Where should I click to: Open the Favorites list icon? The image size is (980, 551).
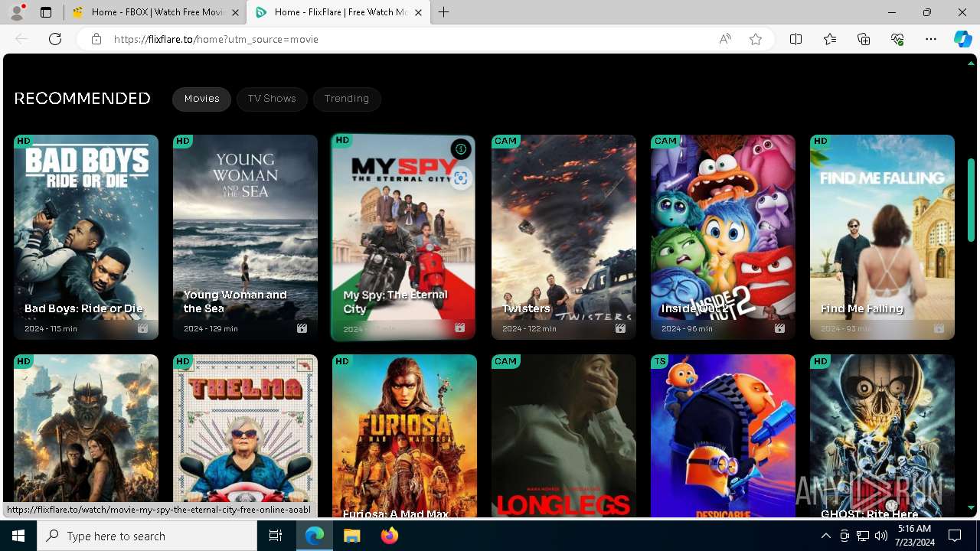[x=830, y=39]
